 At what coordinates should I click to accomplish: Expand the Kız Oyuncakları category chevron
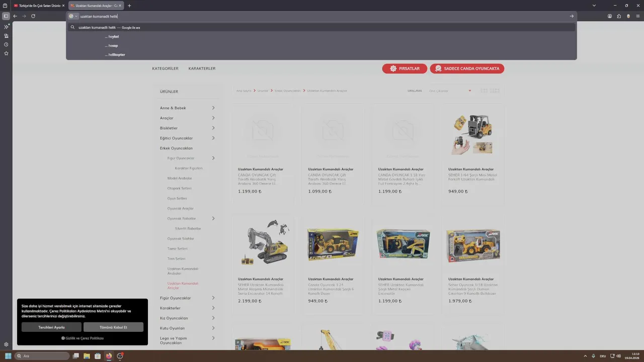(x=213, y=318)
